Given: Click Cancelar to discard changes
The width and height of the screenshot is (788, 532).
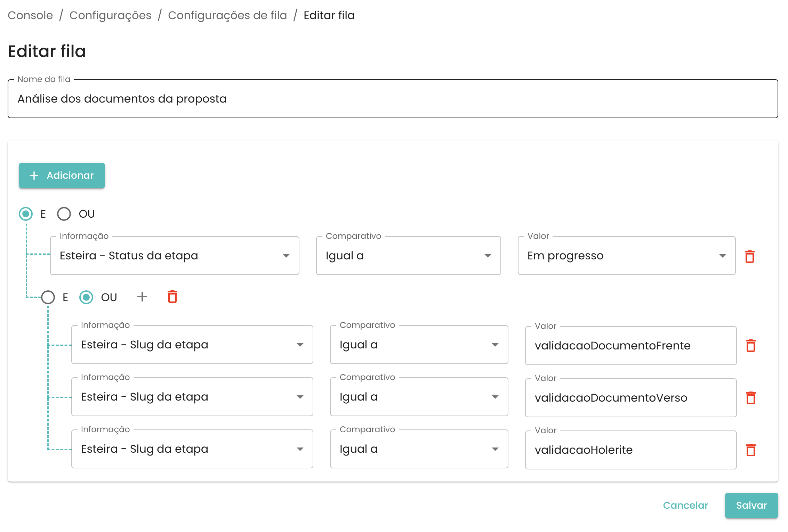Looking at the screenshot, I should pos(685,505).
